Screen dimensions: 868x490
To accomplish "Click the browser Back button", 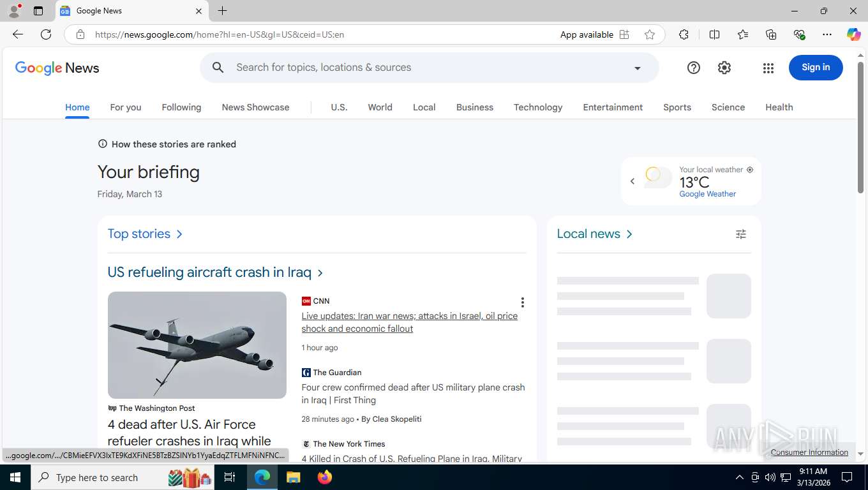I will click(x=18, y=34).
